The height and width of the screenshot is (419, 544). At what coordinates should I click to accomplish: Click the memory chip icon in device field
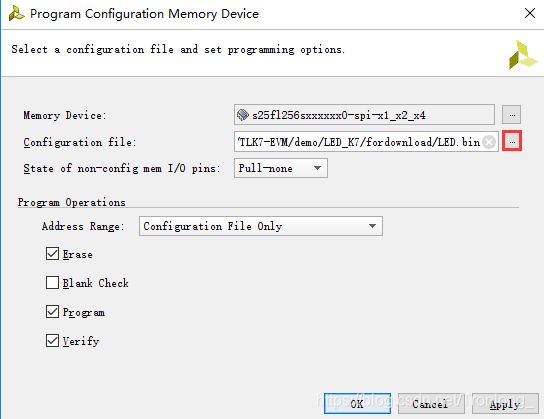pos(243,114)
